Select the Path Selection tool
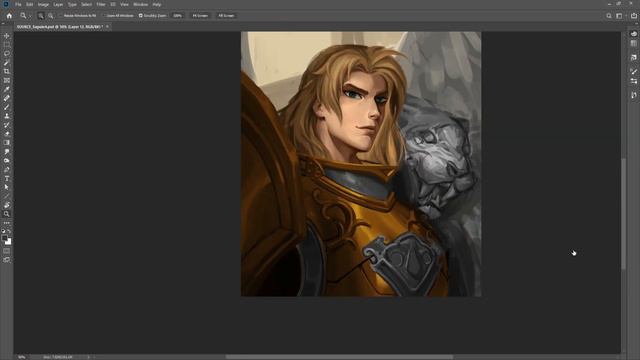Image resolution: width=640 pixels, height=360 pixels. 7,187
